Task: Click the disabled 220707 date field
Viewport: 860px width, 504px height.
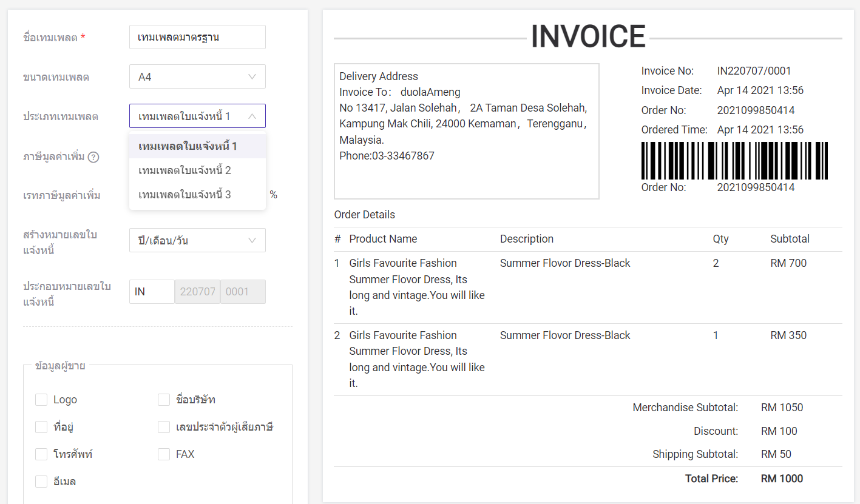Action: pos(197,292)
